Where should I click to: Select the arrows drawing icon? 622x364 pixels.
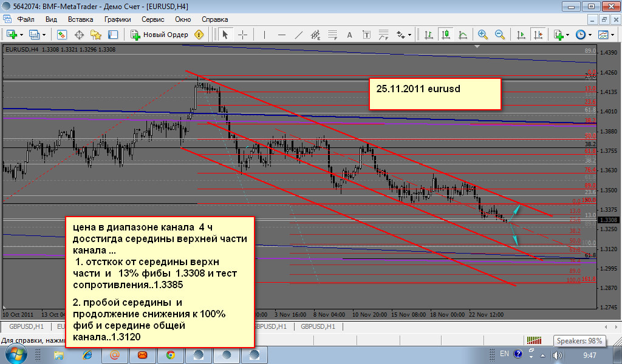(x=401, y=35)
